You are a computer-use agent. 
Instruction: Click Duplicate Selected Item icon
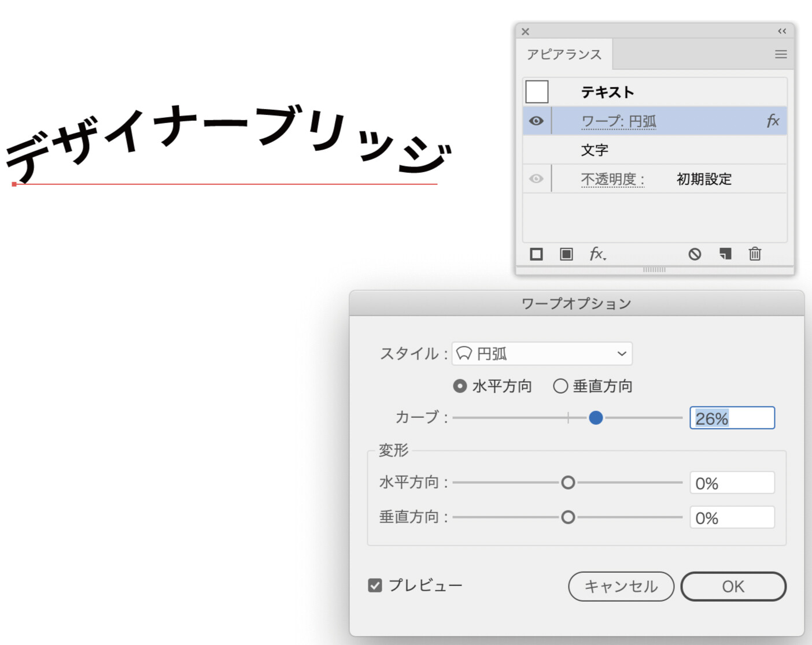pyautogui.click(x=725, y=254)
